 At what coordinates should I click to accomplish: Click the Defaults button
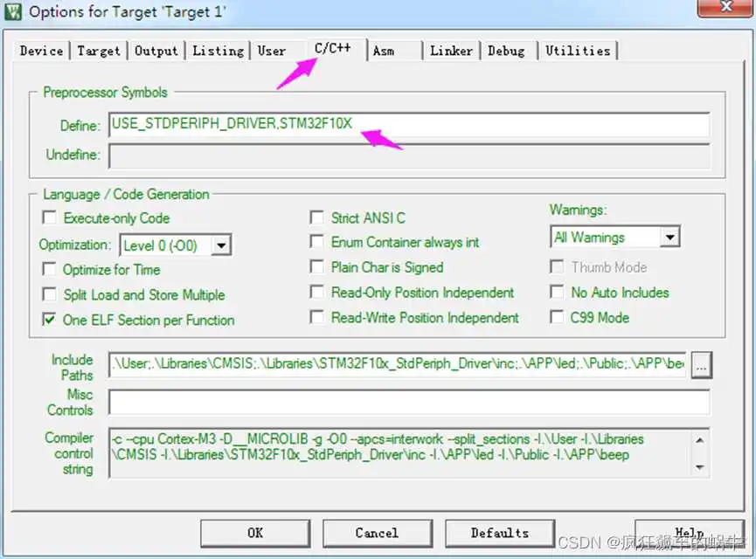click(x=499, y=533)
